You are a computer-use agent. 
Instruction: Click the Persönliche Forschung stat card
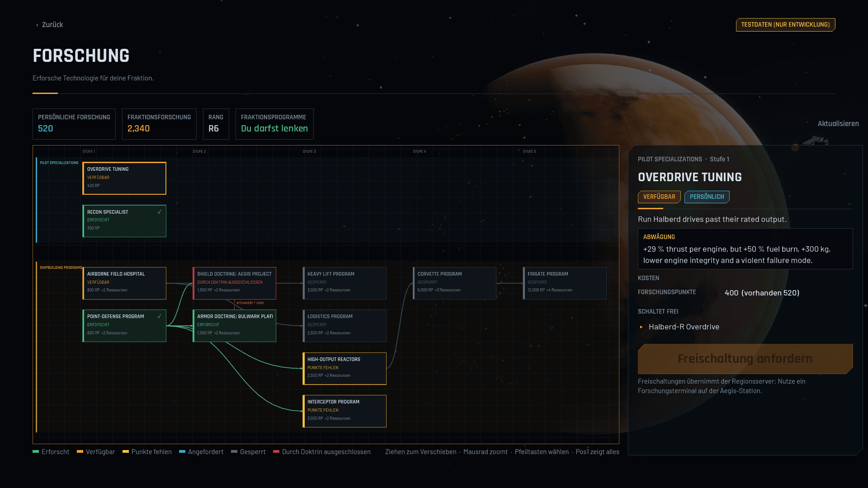pos(74,124)
